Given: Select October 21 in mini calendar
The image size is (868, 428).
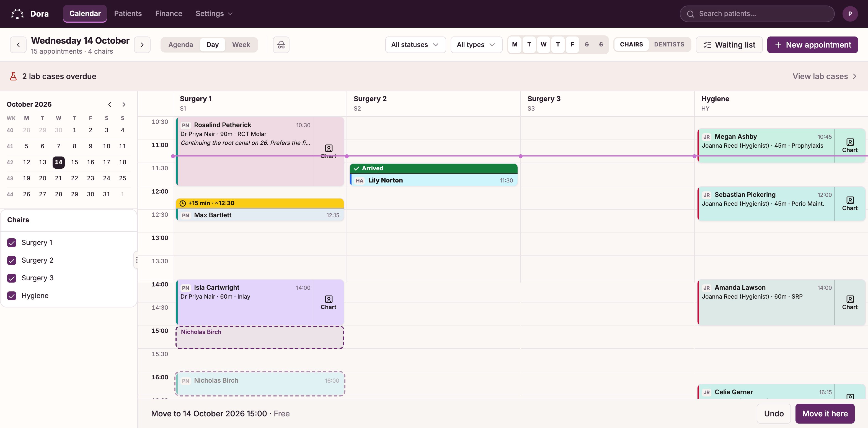Looking at the screenshot, I should click(x=59, y=178).
